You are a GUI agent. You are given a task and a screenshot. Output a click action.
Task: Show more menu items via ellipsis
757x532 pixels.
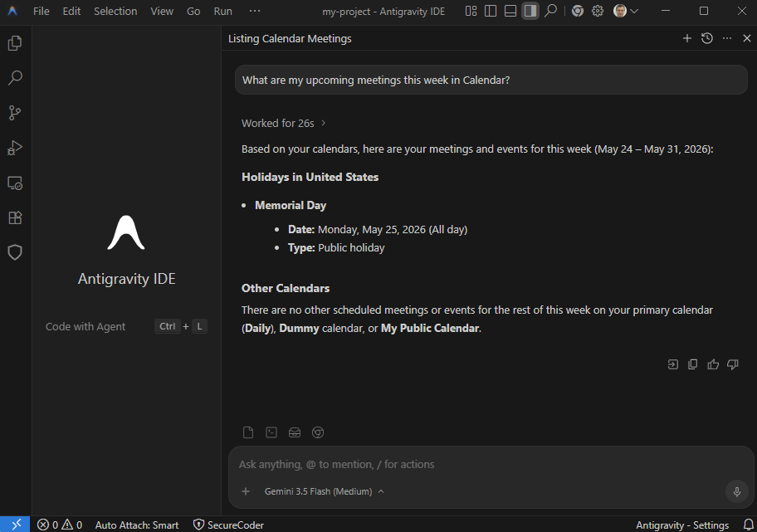pos(255,11)
